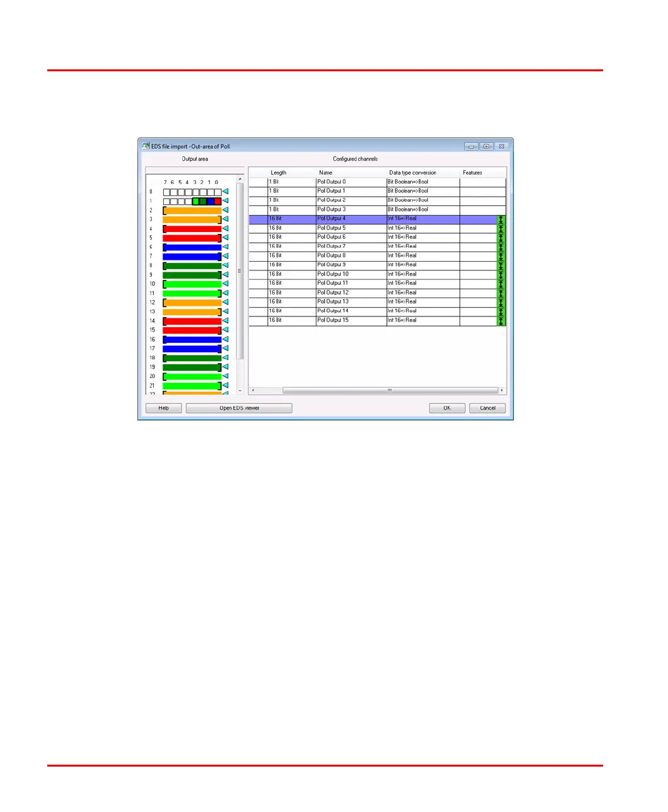The width and height of the screenshot is (668, 812).
Task: Click the cyan arrow marker of byte row 12
Action: [x=226, y=303]
